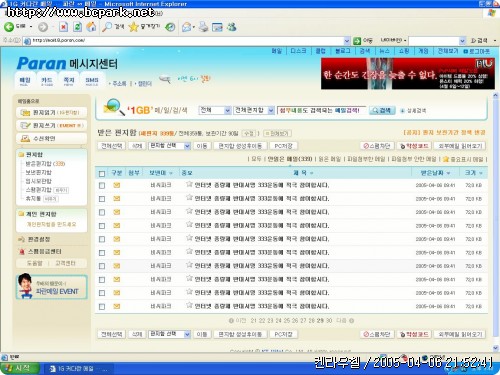This screenshot has height=375, width=500.
Task: Click the 수신확인 receipt-check icon
Action: (x=25, y=138)
